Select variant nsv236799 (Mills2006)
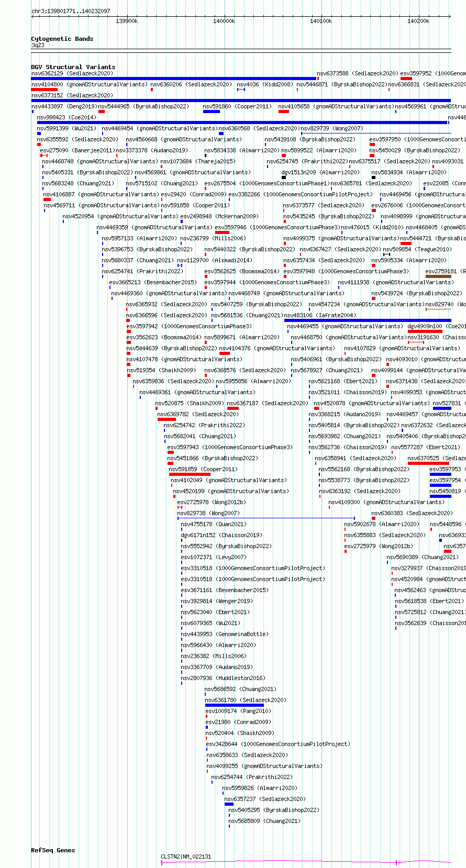Screen dimensions: 466x868 point(213,238)
